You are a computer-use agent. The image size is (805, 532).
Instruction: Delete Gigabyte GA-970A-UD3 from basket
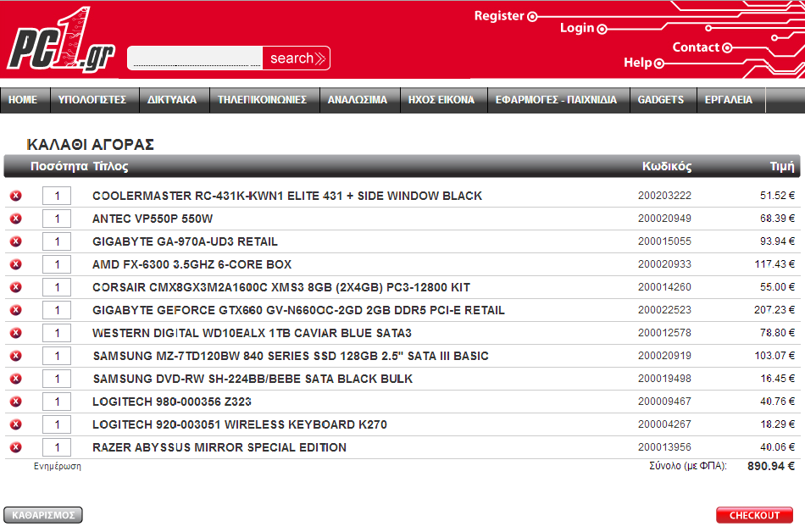tap(16, 241)
